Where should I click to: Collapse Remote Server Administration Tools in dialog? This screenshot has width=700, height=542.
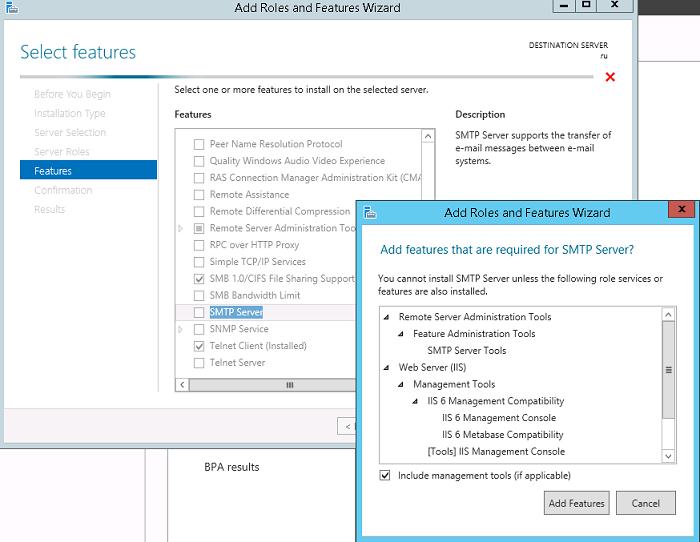point(387,317)
